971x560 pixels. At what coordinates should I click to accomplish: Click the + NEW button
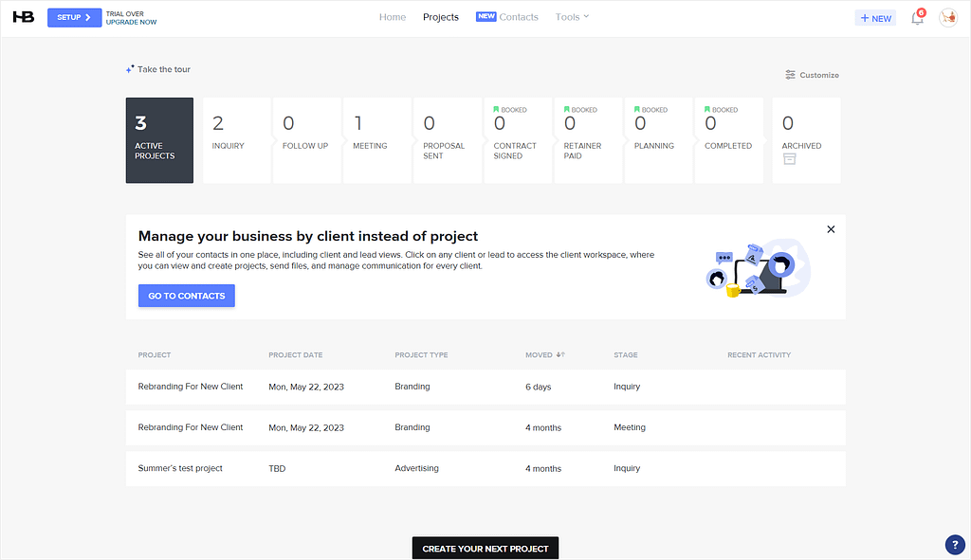click(874, 17)
